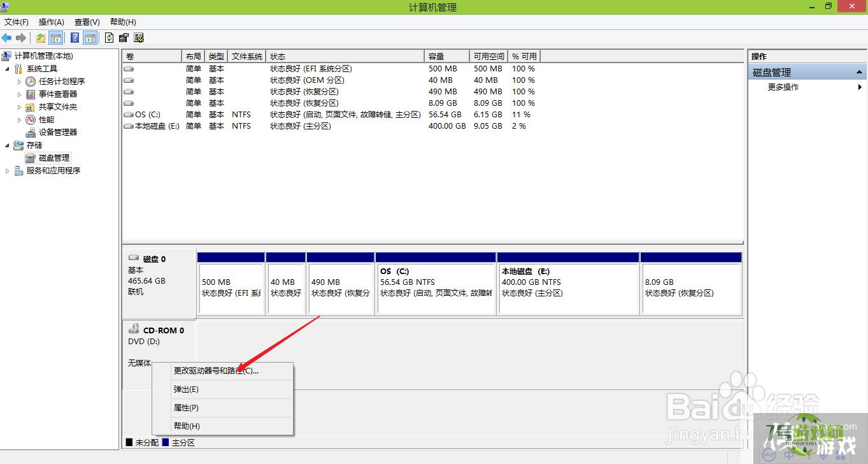Click the blue question mark Help icon
The height and width of the screenshot is (464, 868).
pos(75,38)
